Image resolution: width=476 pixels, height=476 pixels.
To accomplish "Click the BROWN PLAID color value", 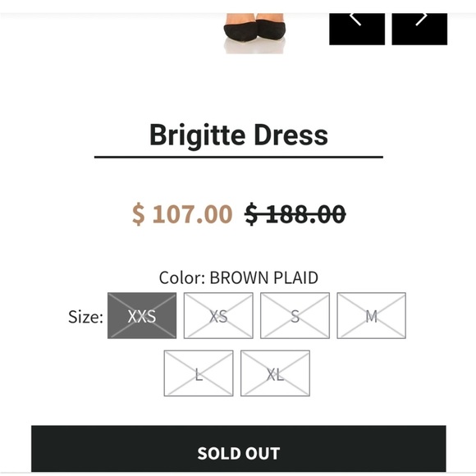I will coord(263,277).
